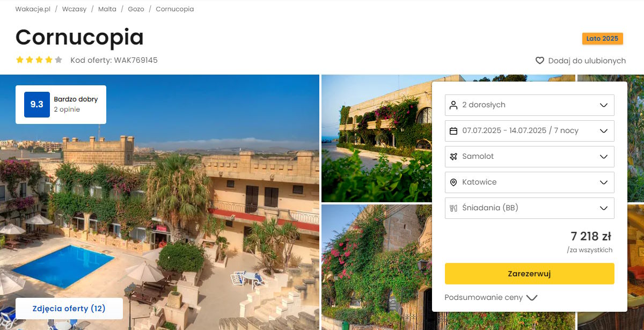Go to Malta breadcrumb link
The width and height of the screenshot is (644, 330).
click(x=107, y=9)
